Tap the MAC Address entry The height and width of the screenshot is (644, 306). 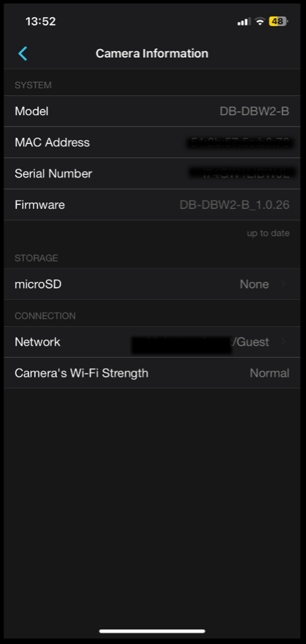153,142
